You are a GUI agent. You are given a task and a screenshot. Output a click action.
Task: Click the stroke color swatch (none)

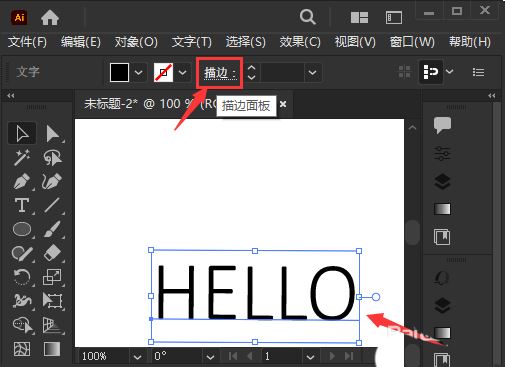click(163, 72)
